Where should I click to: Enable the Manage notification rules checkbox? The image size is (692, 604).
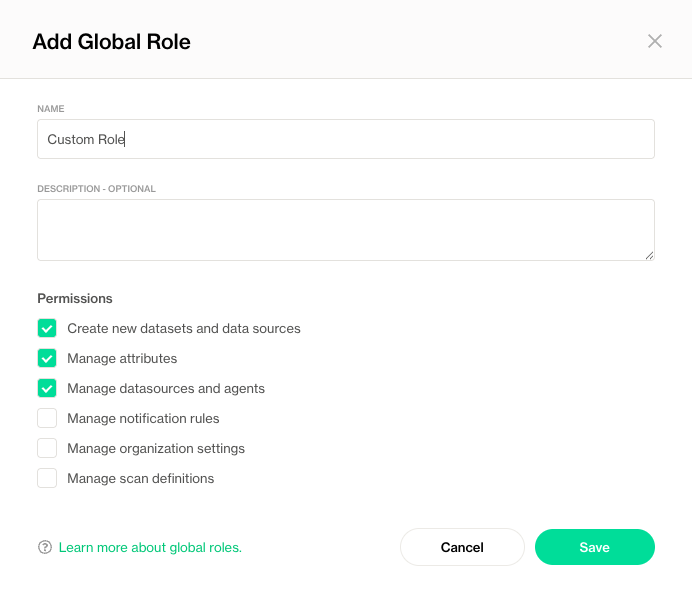(47, 418)
